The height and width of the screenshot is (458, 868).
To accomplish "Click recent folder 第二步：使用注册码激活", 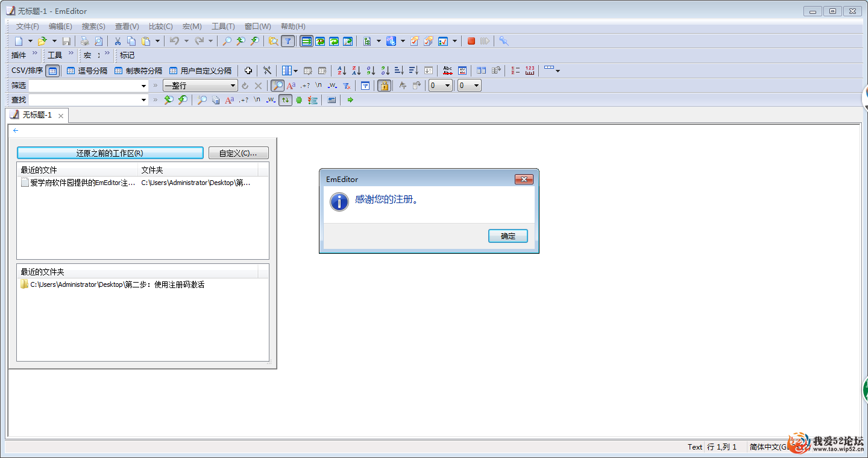I will [x=113, y=284].
